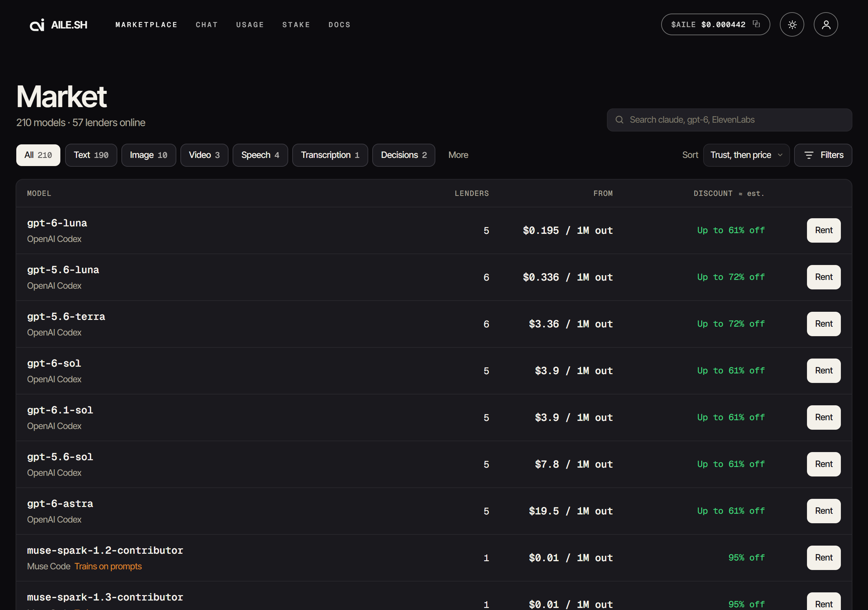This screenshot has height=610, width=868.
Task: Click the 210 models · 57 lenders online text
Action: 80,123
